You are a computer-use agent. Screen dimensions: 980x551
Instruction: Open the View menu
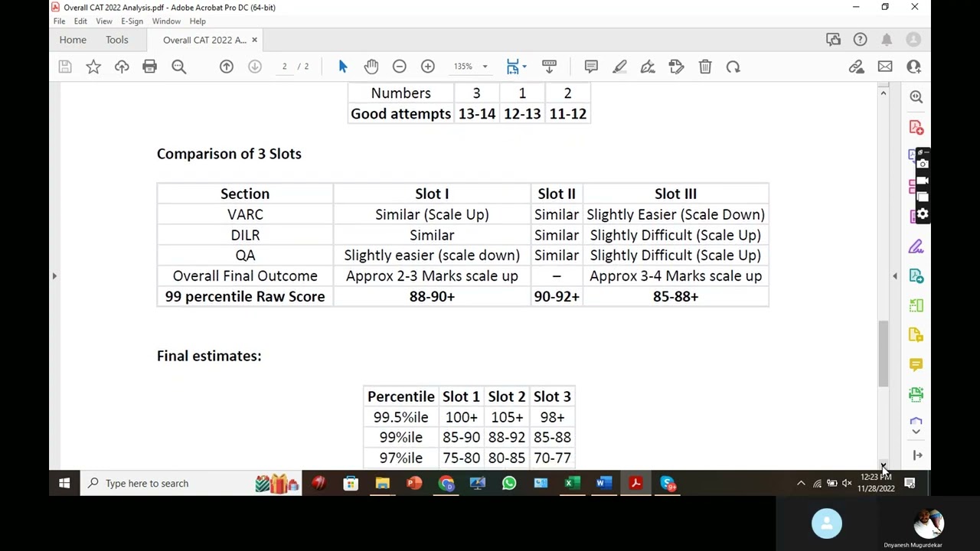pos(104,21)
